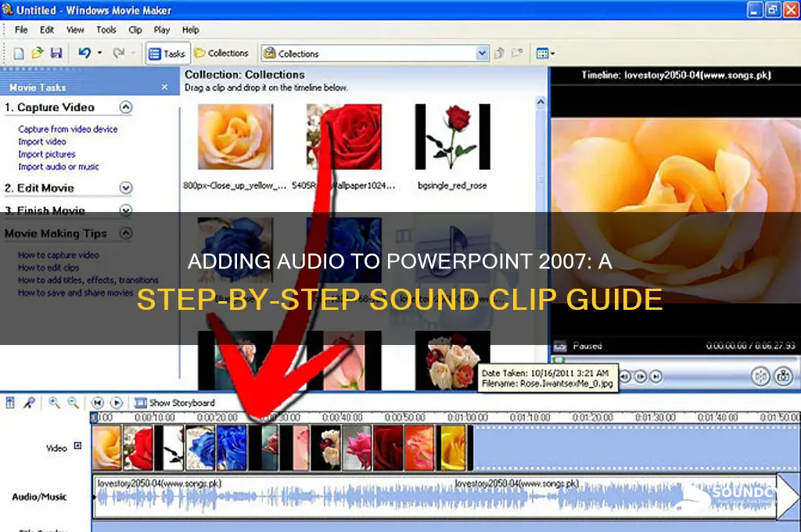Collapse the Capture Video section
This screenshot has height=532, width=801.
tap(126, 107)
